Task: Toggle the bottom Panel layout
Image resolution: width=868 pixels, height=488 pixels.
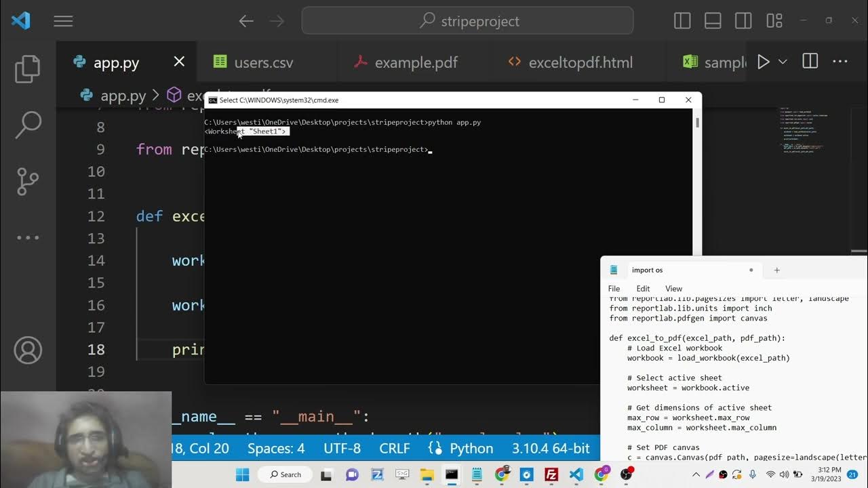Action: point(713,21)
